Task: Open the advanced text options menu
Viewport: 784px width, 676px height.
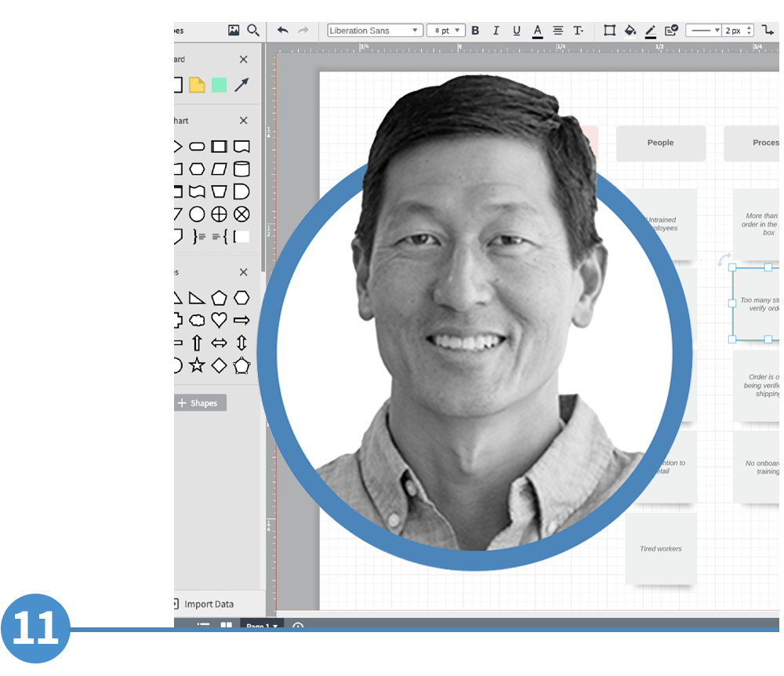Action: [579, 31]
